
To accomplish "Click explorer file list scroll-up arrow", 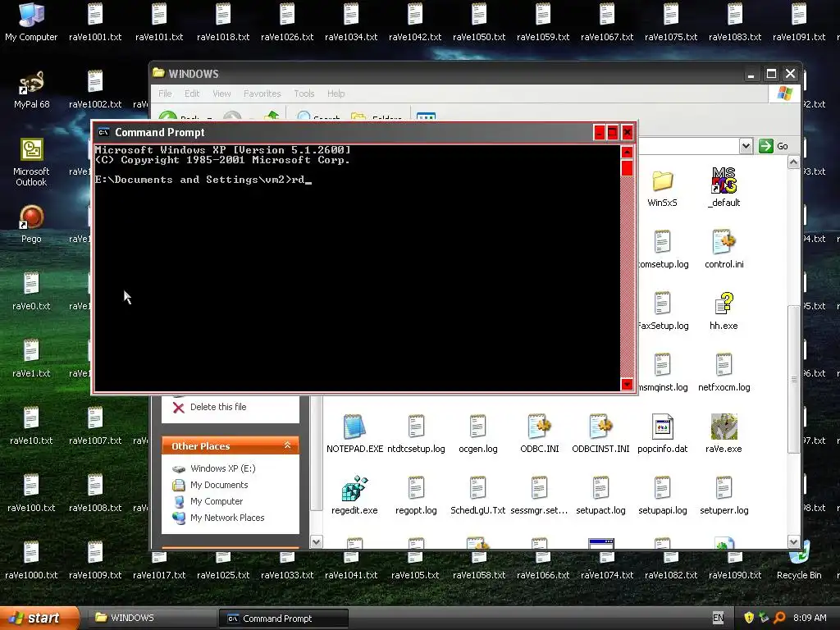I will pyautogui.click(x=793, y=162).
